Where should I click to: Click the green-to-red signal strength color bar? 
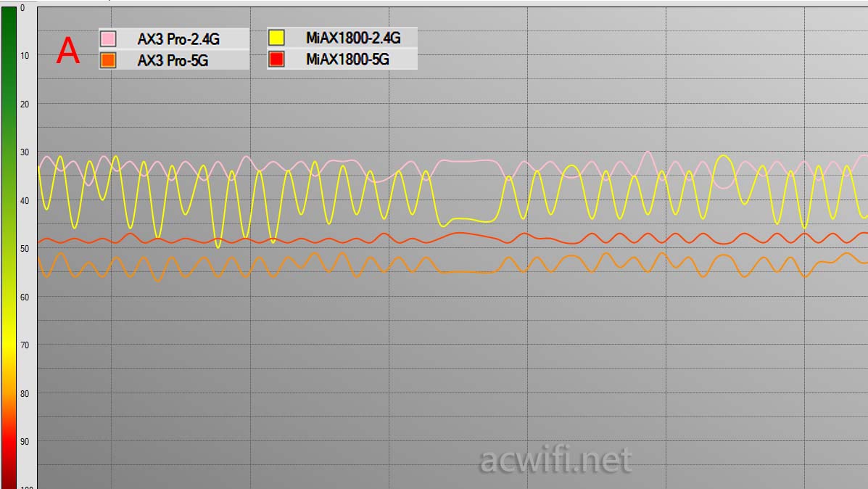click(x=9, y=247)
